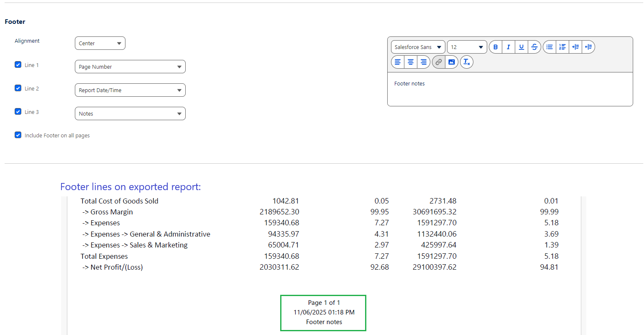644x335 pixels.
Task: Click the '-> Expenses -> General & Administrative' label
Action: coord(146,234)
